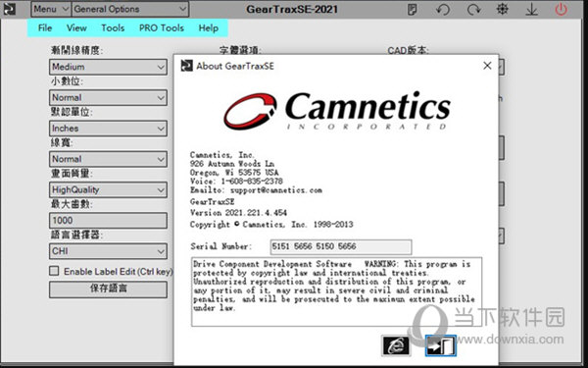Expand the HighQuality picture quality dropdown
The width and height of the screenshot is (588, 368).
[108, 189]
